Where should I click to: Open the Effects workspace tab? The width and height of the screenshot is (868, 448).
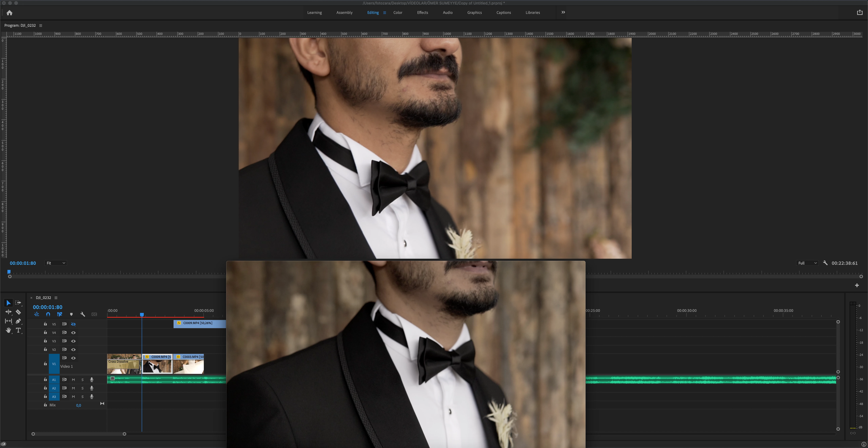pos(422,13)
